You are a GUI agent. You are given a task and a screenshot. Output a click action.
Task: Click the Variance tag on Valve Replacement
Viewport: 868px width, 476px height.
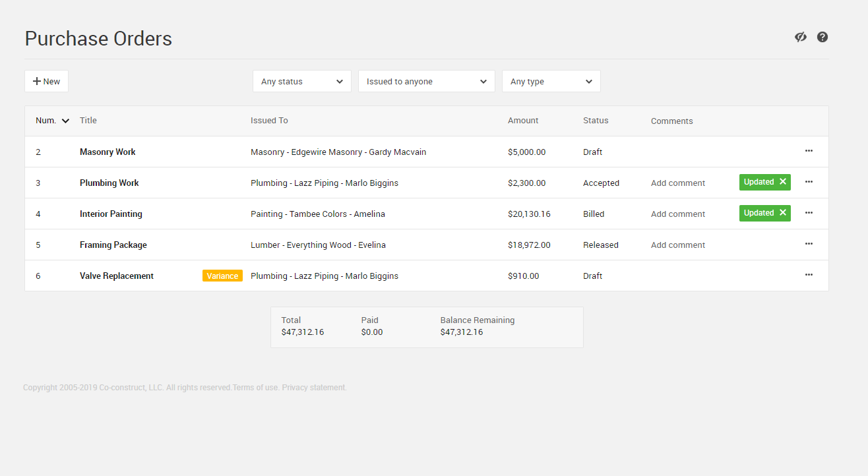click(x=222, y=276)
